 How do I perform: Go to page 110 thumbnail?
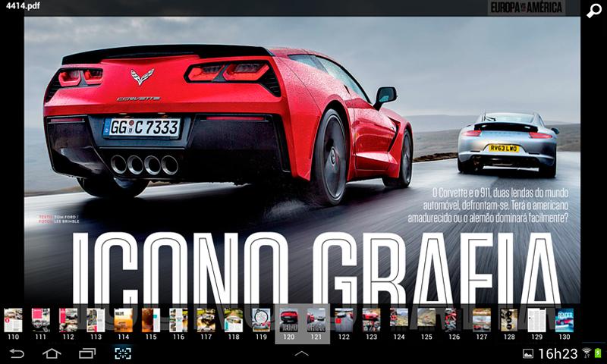13,320
